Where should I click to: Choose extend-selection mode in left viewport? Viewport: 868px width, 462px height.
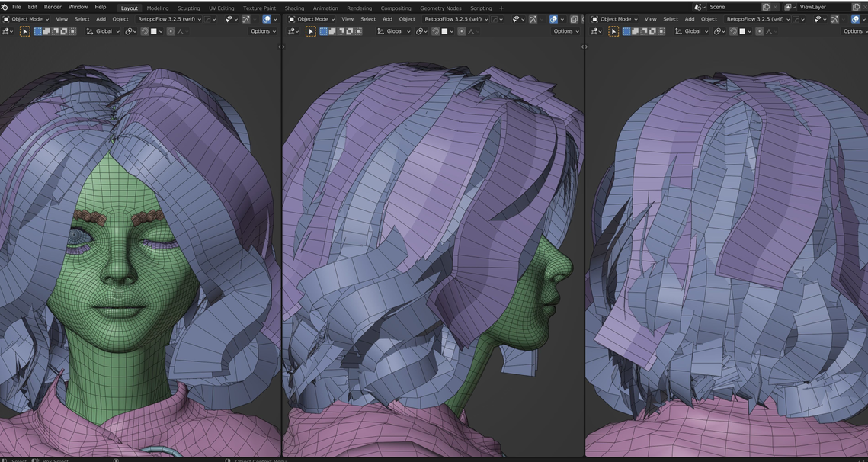coord(46,31)
